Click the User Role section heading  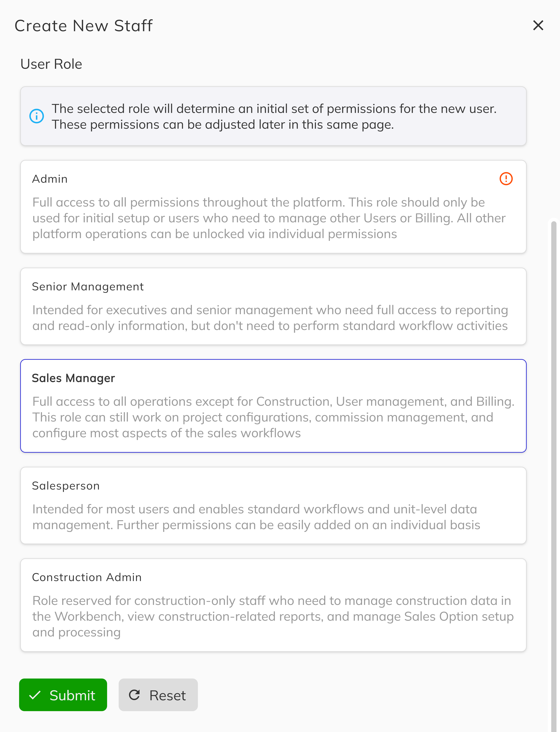(51, 64)
